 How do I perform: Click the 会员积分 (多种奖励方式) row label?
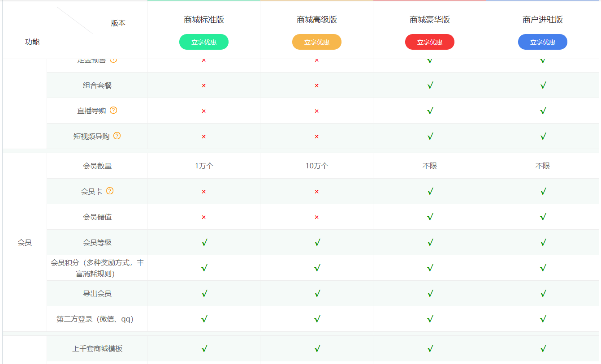(x=97, y=268)
